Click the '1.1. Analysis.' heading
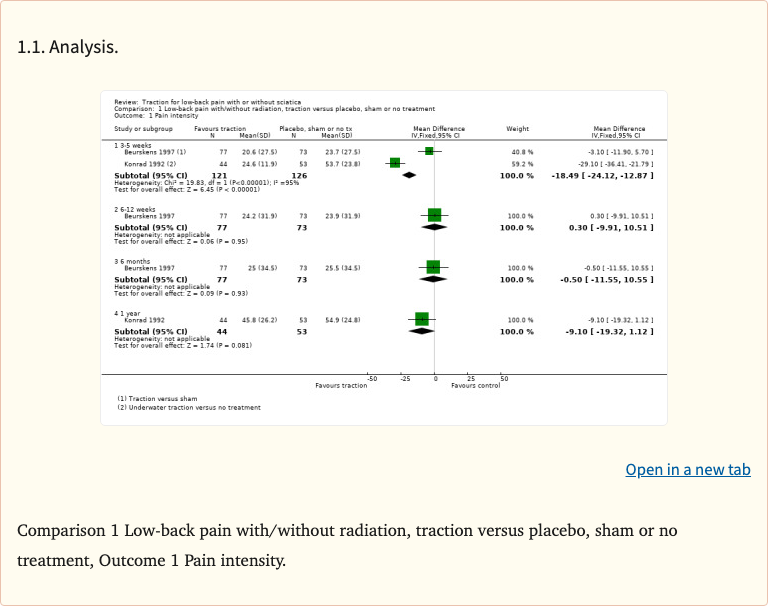Viewport: 768px width, 607px height. point(68,46)
